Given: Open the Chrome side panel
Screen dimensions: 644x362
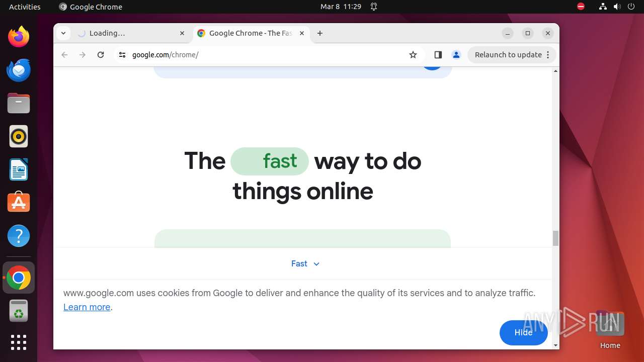Looking at the screenshot, I should [438, 55].
